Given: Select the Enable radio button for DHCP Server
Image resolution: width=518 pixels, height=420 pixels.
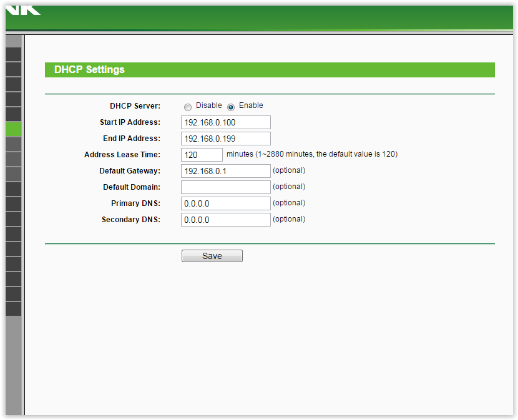Looking at the screenshot, I should (x=231, y=107).
